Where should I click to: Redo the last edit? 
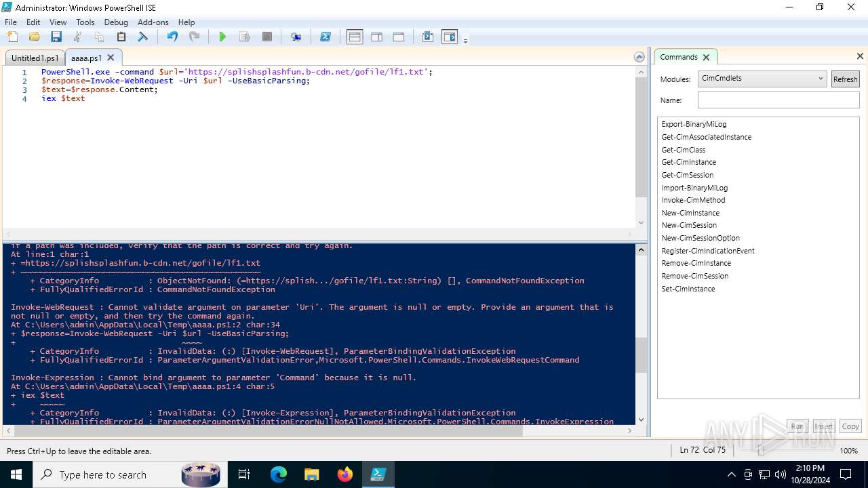click(x=194, y=37)
